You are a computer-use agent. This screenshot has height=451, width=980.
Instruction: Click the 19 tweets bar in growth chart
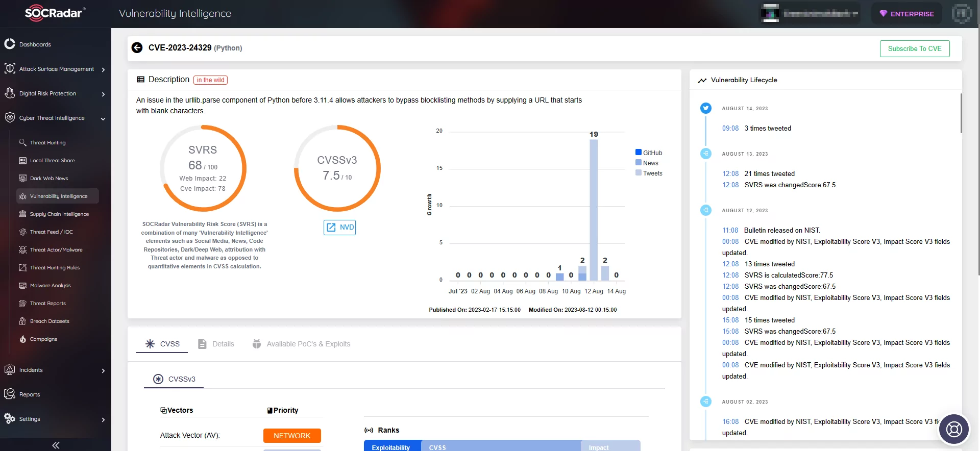click(594, 210)
